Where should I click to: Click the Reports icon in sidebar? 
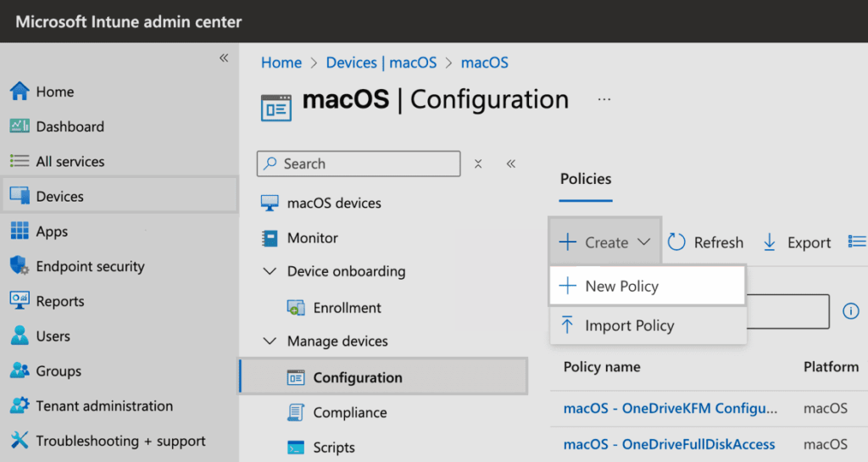click(19, 301)
